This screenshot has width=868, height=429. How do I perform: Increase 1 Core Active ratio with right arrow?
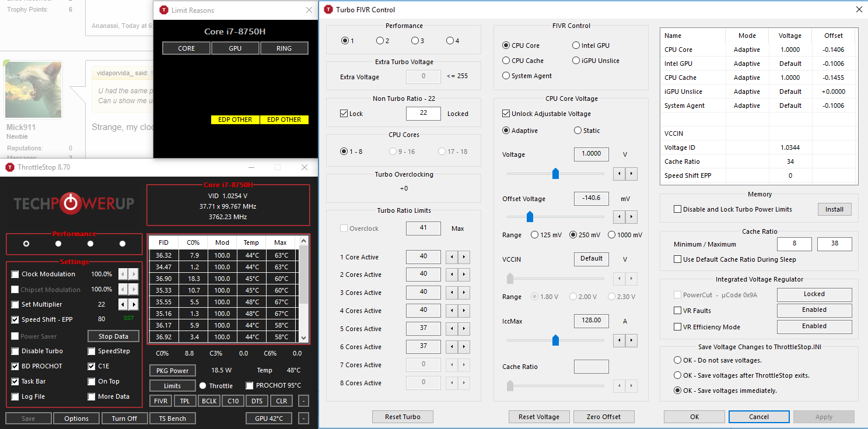coord(464,257)
